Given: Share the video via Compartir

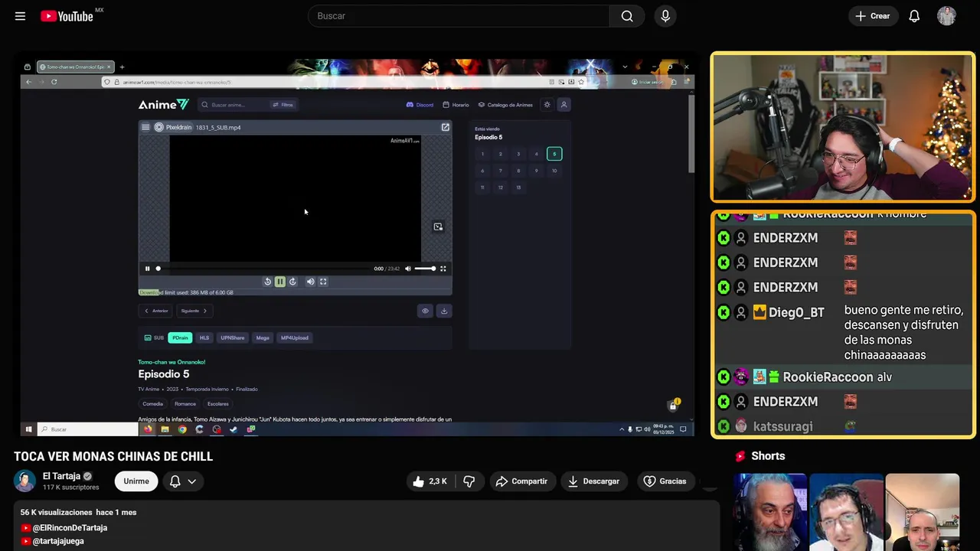Looking at the screenshot, I should [x=521, y=481].
